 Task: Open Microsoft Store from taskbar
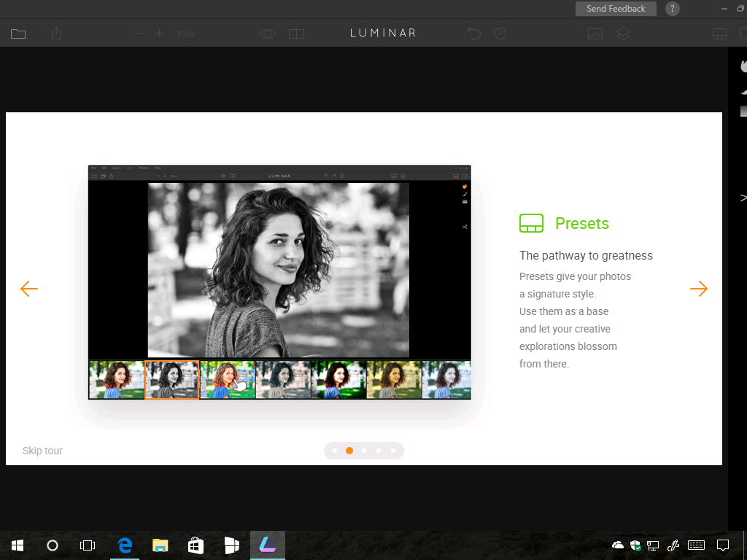(x=196, y=545)
